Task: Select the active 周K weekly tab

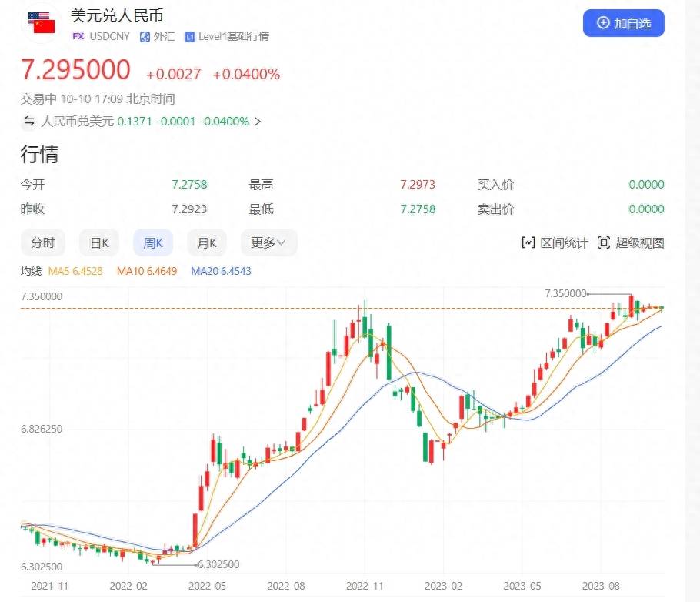Action: point(152,242)
